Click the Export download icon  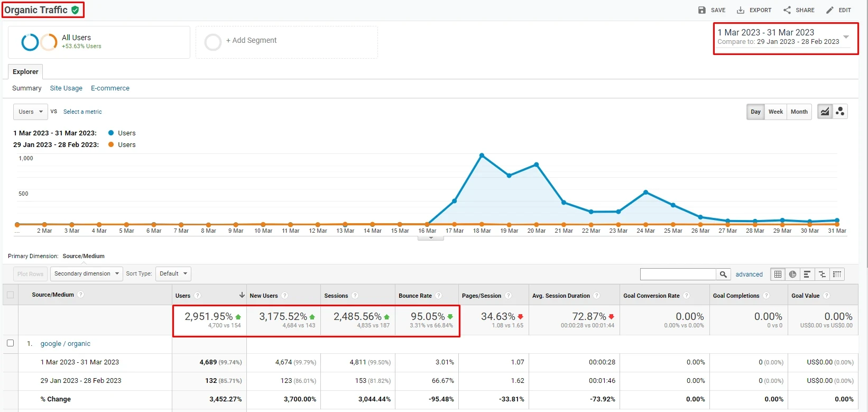[741, 10]
